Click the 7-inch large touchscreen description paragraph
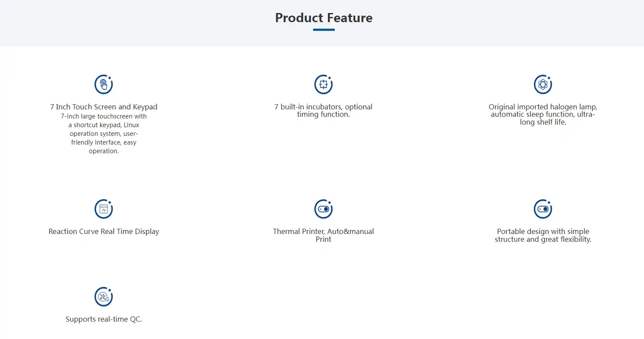This screenshot has height=339, width=644. [104, 134]
